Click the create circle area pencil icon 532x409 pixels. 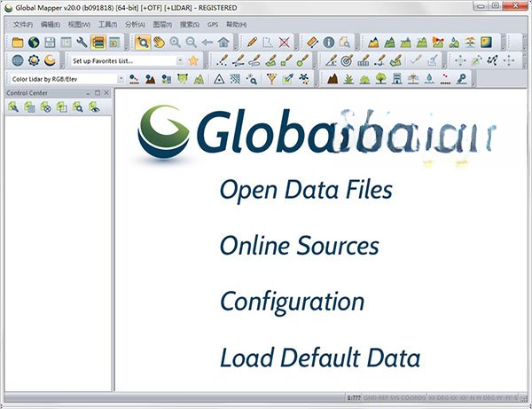[302, 60]
